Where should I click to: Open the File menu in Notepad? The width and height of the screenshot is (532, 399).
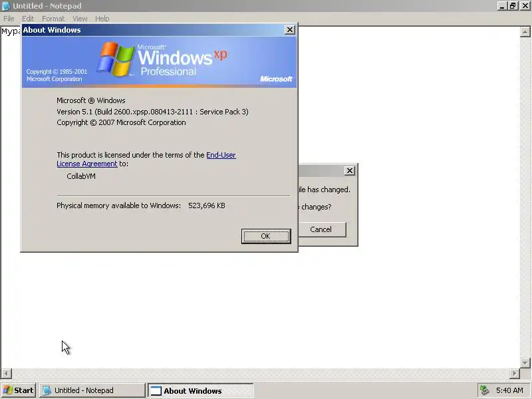tap(9, 19)
